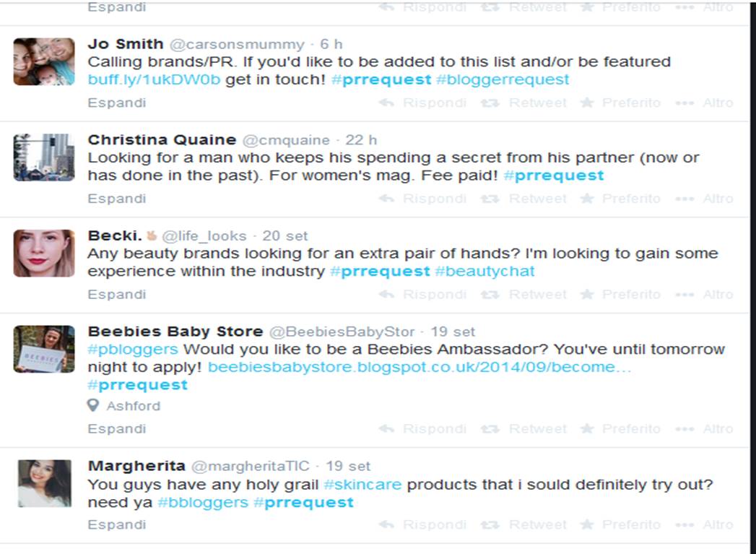756x554 pixels.
Task: Open the beebiesbabystore.blogspot.co.uk link
Action: (x=420, y=368)
